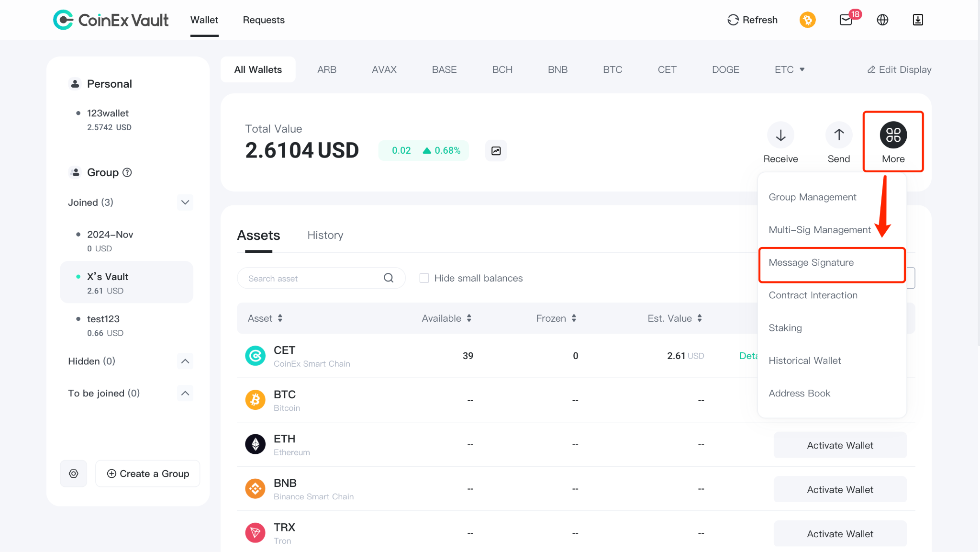The width and height of the screenshot is (980, 552).
Task: Select the BTC chain tab
Action: [612, 69]
